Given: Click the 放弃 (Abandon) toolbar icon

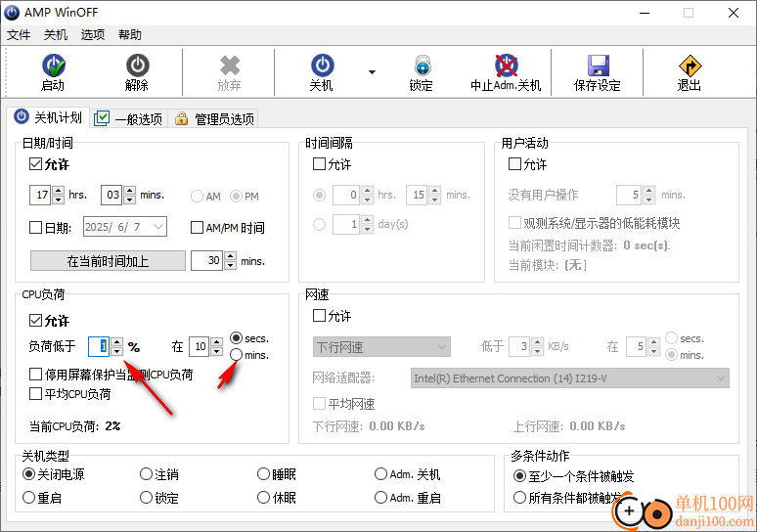Looking at the screenshot, I should coord(229,66).
